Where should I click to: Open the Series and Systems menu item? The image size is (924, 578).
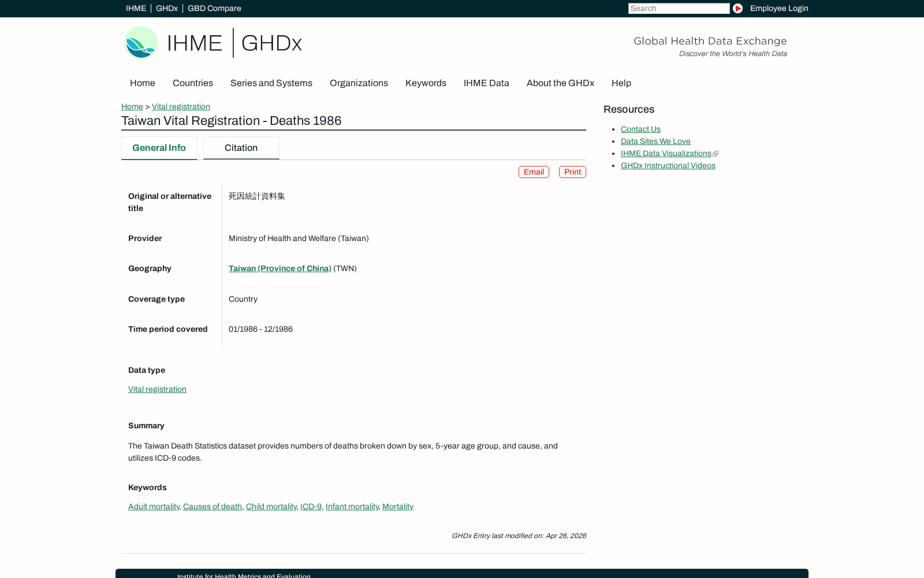point(271,83)
